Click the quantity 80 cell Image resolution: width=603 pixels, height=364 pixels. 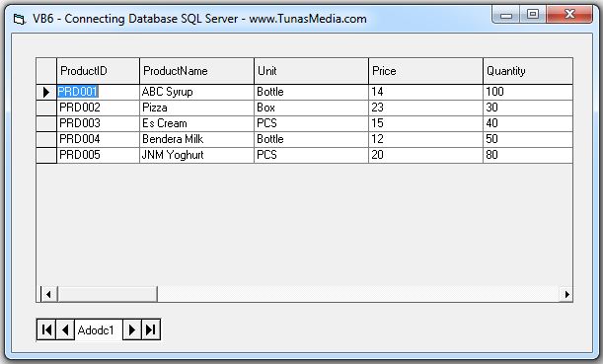(x=528, y=155)
